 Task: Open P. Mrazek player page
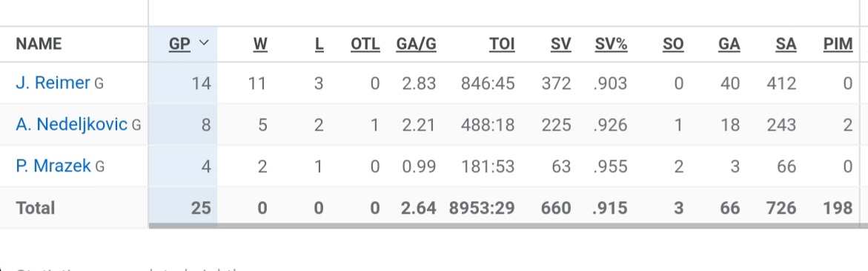[x=53, y=166]
